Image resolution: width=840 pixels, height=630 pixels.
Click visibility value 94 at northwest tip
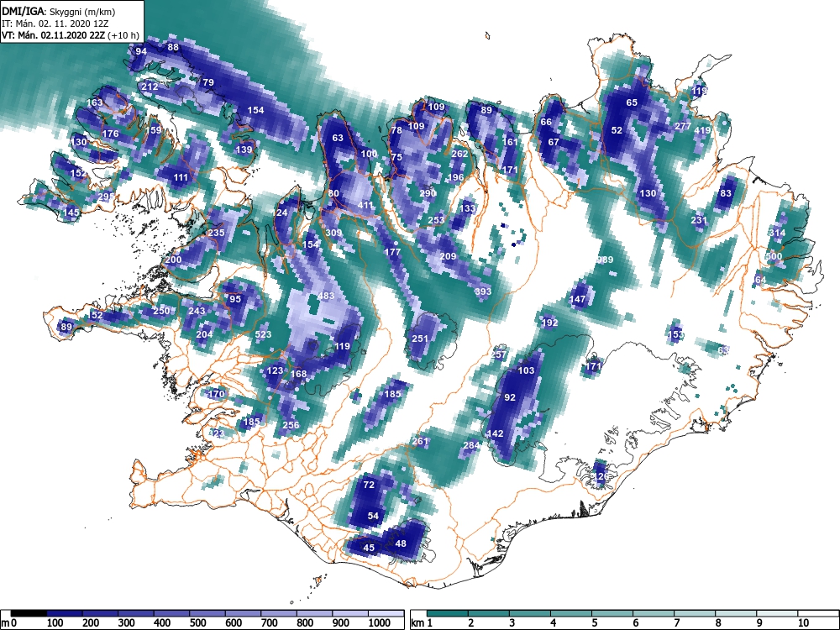141,52
